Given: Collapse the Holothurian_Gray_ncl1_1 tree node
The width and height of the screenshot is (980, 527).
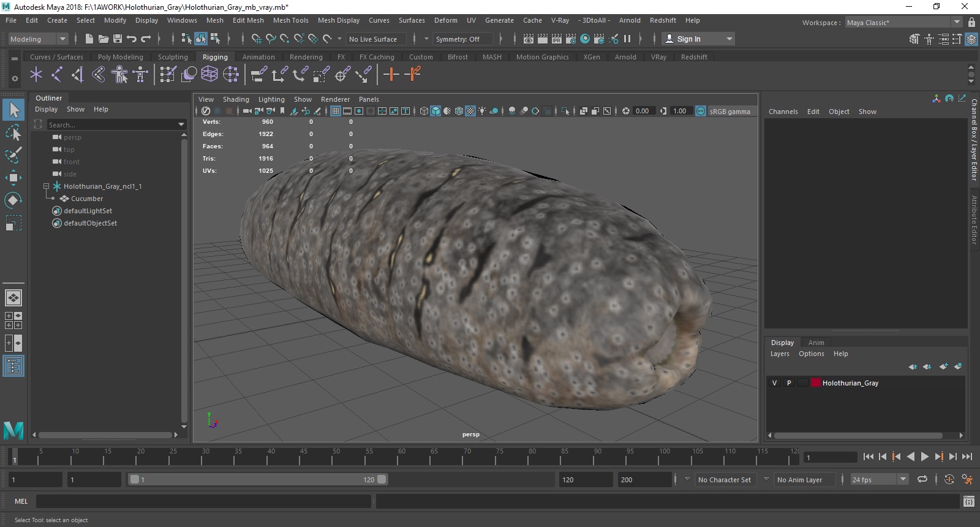Looking at the screenshot, I should [x=46, y=186].
